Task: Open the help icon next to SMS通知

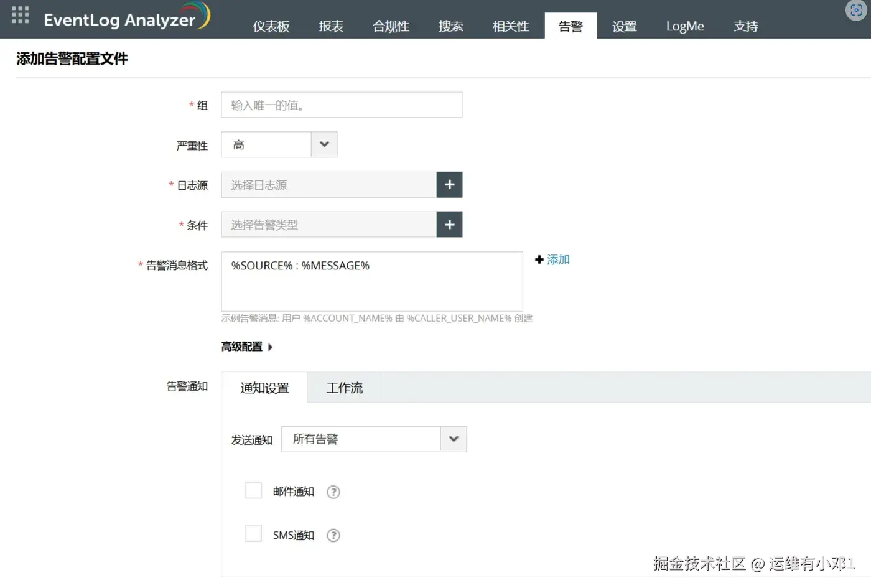Action: point(333,535)
